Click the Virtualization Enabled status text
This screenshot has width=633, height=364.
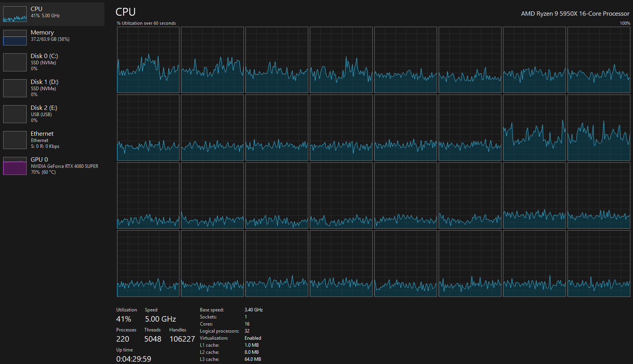(252, 338)
